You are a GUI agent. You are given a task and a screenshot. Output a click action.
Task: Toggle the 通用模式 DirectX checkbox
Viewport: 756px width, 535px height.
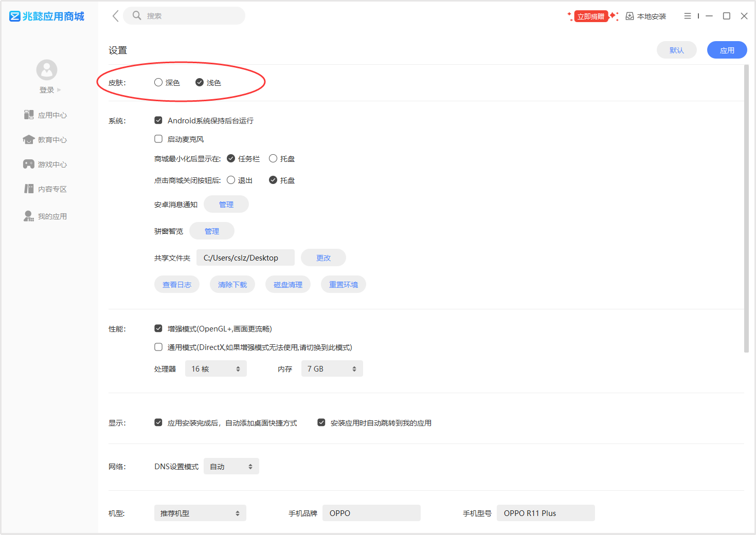click(x=158, y=347)
